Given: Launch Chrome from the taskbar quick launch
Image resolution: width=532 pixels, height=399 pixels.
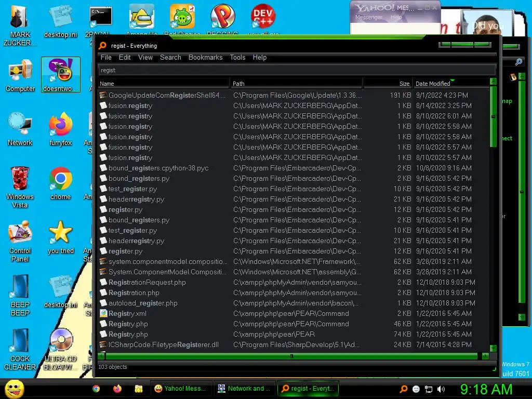Looking at the screenshot, I should (x=96, y=389).
